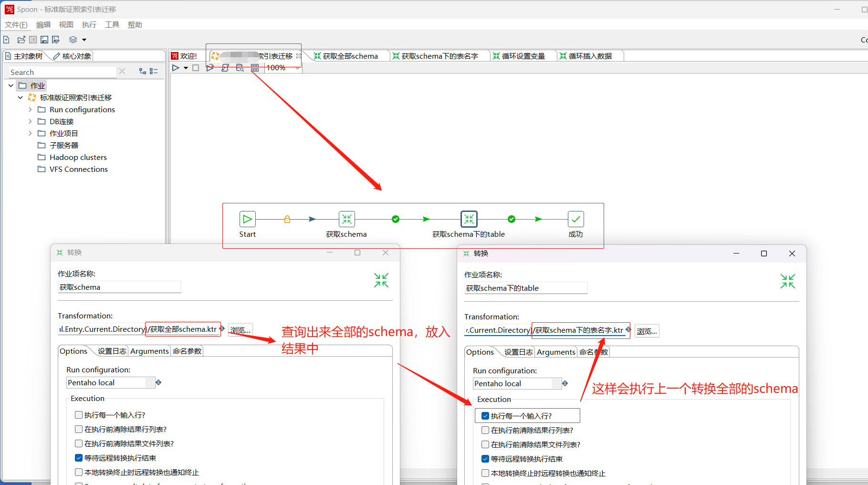The width and height of the screenshot is (868, 485).
Task: Collapse the 标准版证照索引表迁移 tree node
Action: (x=21, y=97)
